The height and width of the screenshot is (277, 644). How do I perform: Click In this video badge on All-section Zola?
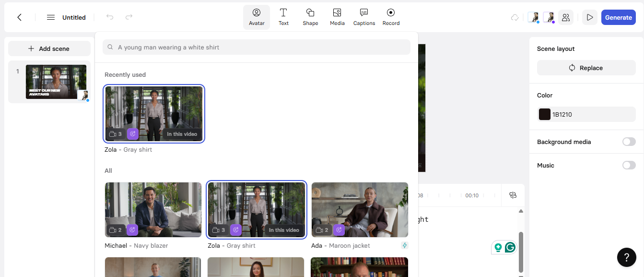click(x=284, y=230)
